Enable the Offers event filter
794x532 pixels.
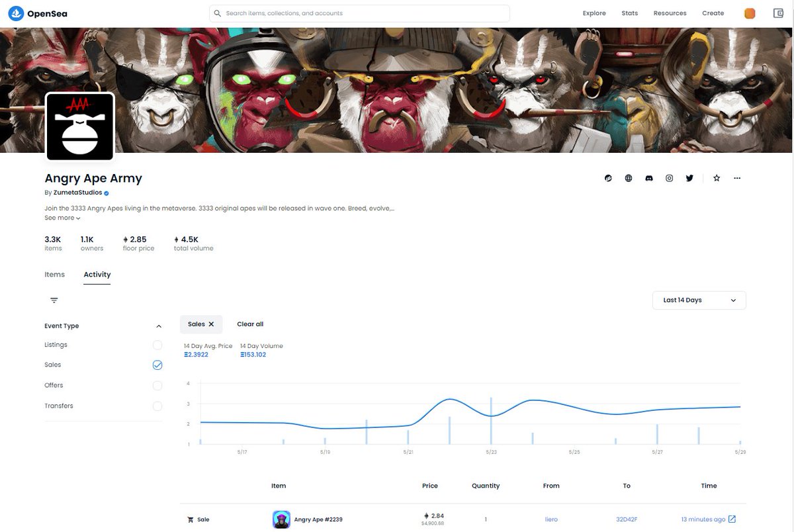pos(157,385)
